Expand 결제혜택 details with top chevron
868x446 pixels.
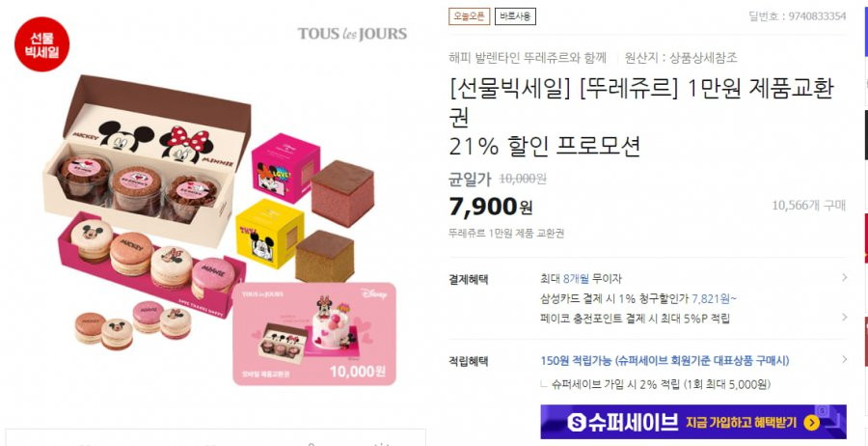click(844, 277)
